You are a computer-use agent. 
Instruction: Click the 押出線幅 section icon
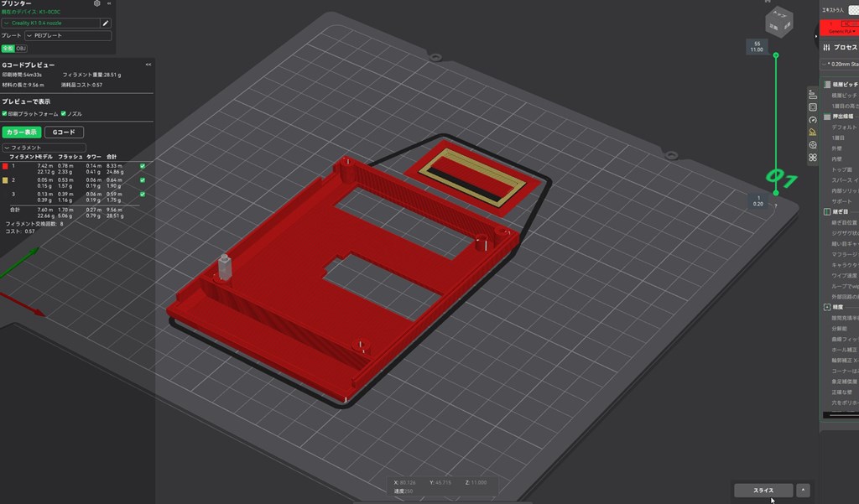click(x=827, y=117)
